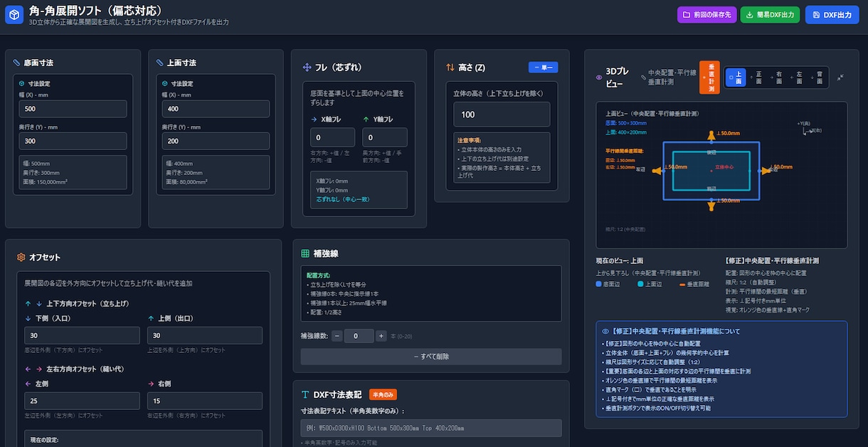Click the T icon beside DXF寸法表記
The width and height of the screenshot is (868, 447).
coord(305,394)
